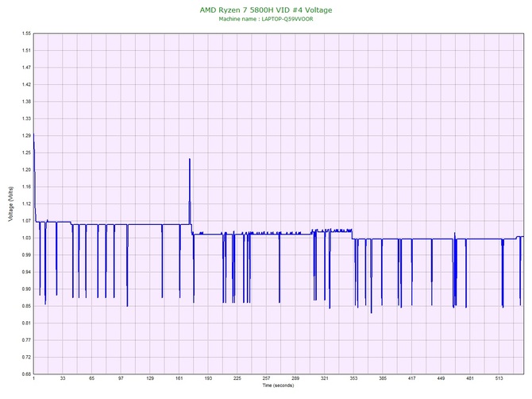Click the 1.55 voltage axis value
The image size is (532, 399).
(x=26, y=33)
